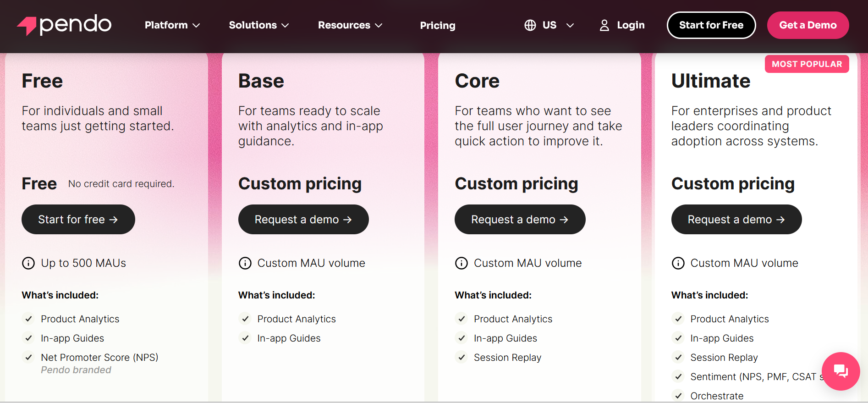Click 'No credit card required.' text
The height and width of the screenshot is (403, 868).
pyautogui.click(x=121, y=184)
